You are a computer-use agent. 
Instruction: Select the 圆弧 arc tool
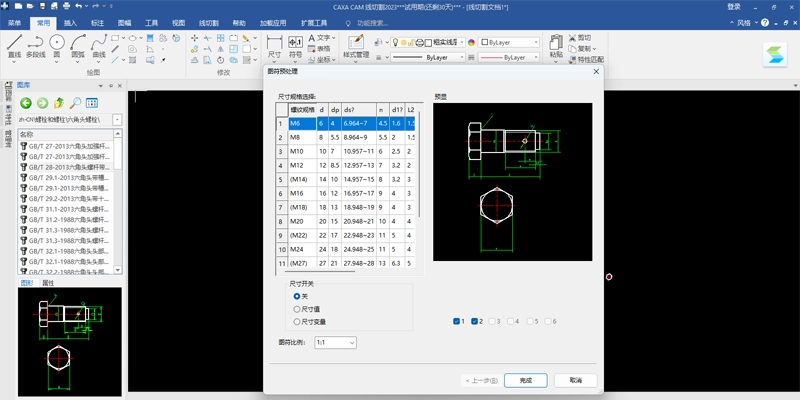78,46
